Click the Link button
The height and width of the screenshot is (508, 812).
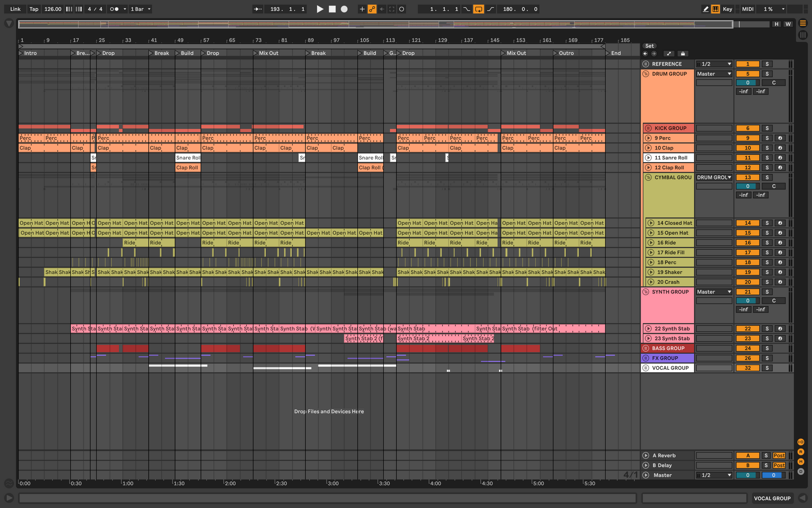15,9
